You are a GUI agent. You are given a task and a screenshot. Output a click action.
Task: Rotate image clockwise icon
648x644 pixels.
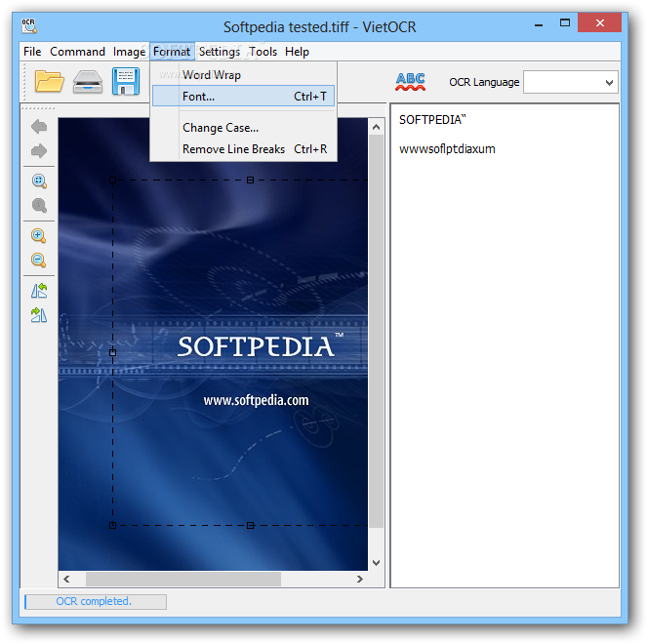point(39,315)
